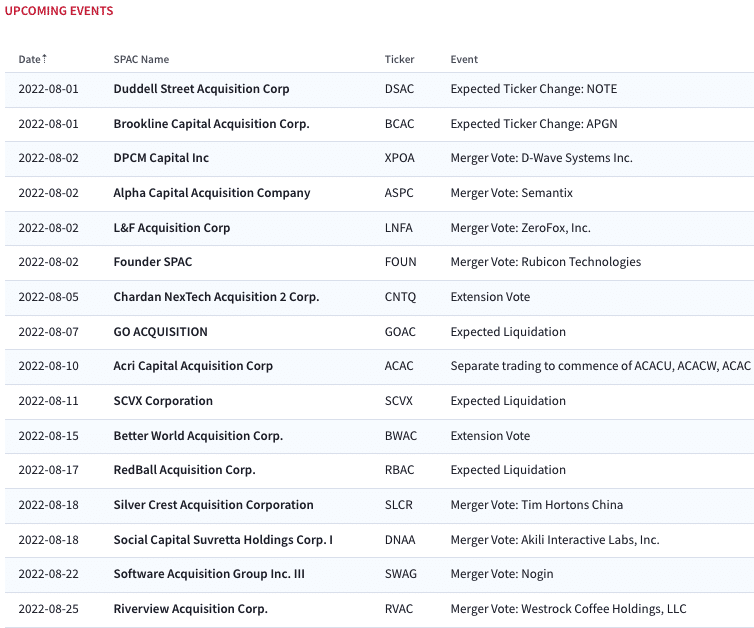Screen dimensions: 754x628
Task: Click 'Merger Vote: D-Wave Systems Inc.'
Action: pyautogui.click(x=541, y=158)
